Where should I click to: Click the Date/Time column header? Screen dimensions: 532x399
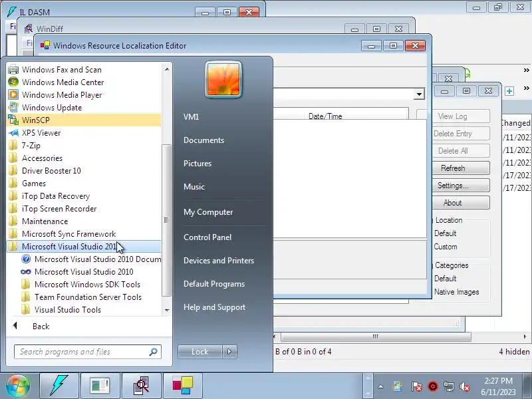coord(325,116)
